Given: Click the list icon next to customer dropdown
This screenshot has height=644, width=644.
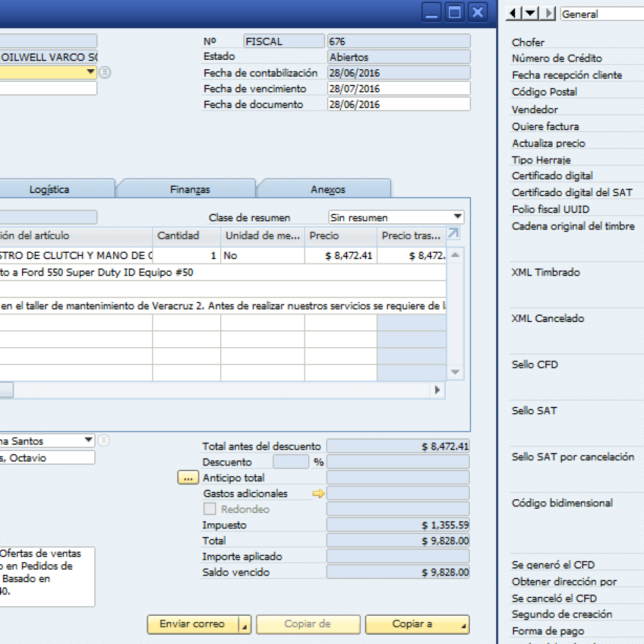Looking at the screenshot, I should point(104,72).
